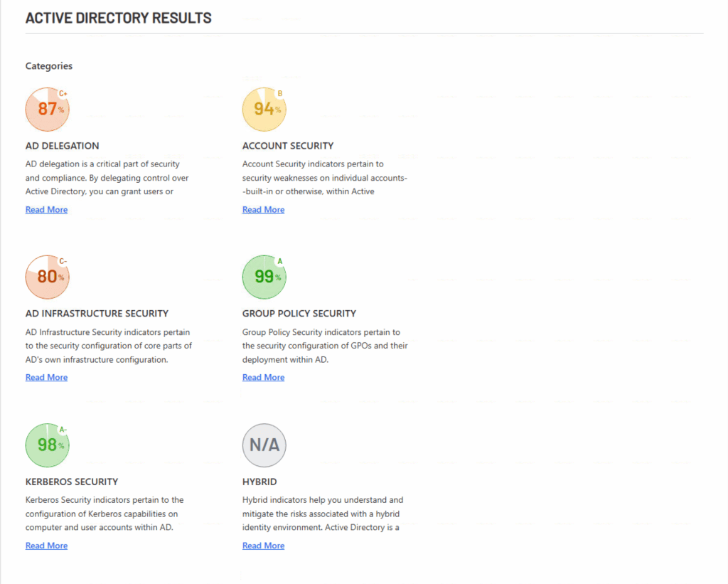Expand Read More under Hybrid
Screen dimensions: 728x584
263,546
